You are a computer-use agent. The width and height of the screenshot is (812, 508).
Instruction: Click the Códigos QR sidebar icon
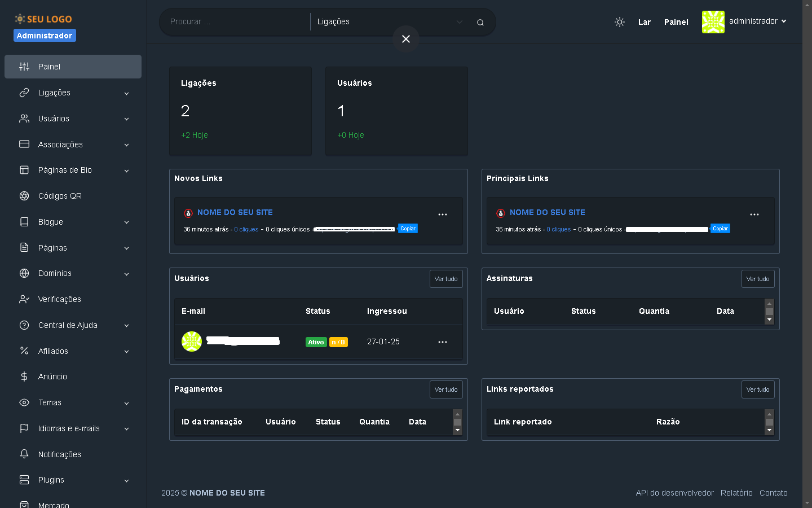click(x=24, y=196)
